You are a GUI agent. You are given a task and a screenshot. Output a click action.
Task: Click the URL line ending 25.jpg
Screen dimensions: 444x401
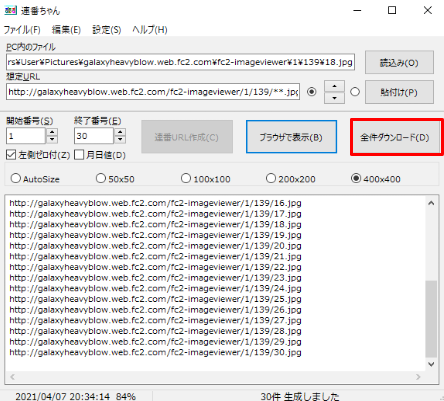tap(155, 299)
